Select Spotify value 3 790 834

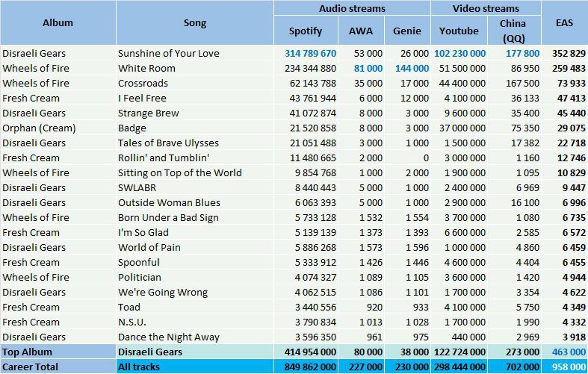coord(315,322)
